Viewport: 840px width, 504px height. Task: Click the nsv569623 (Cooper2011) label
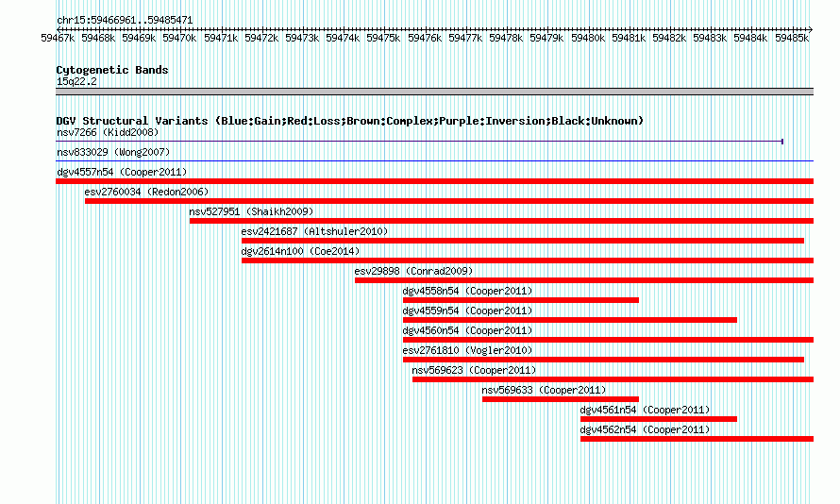pyautogui.click(x=474, y=370)
